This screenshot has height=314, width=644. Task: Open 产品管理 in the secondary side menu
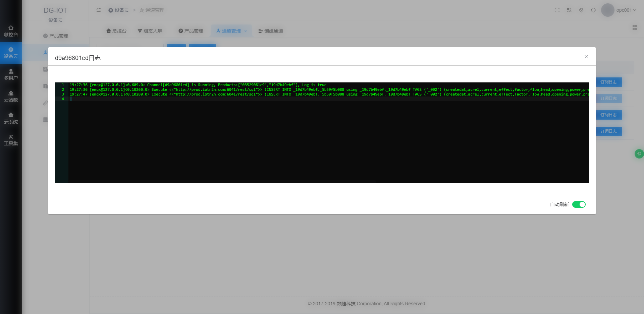point(56,36)
